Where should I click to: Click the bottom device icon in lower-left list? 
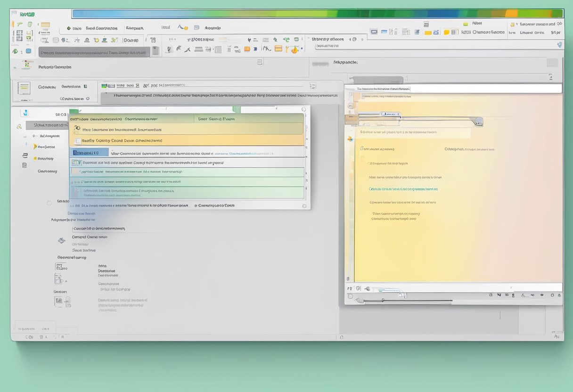[62, 302]
